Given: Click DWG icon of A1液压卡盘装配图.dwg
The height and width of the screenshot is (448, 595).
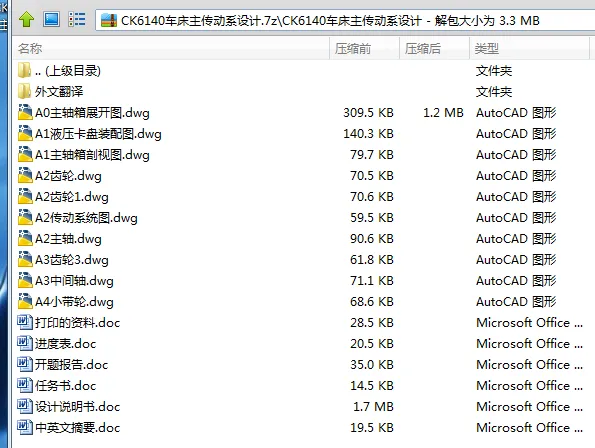Looking at the screenshot, I should [25, 133].
